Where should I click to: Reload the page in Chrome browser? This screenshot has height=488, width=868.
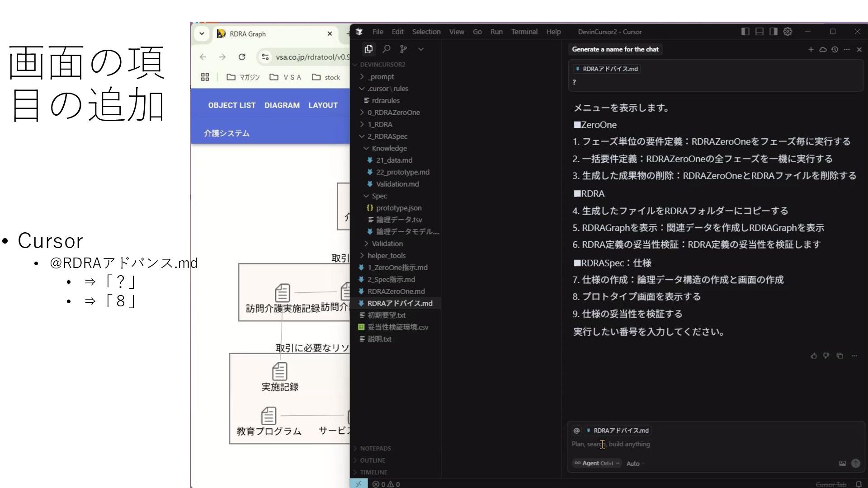pyautogui.click(x=242, y=57)
